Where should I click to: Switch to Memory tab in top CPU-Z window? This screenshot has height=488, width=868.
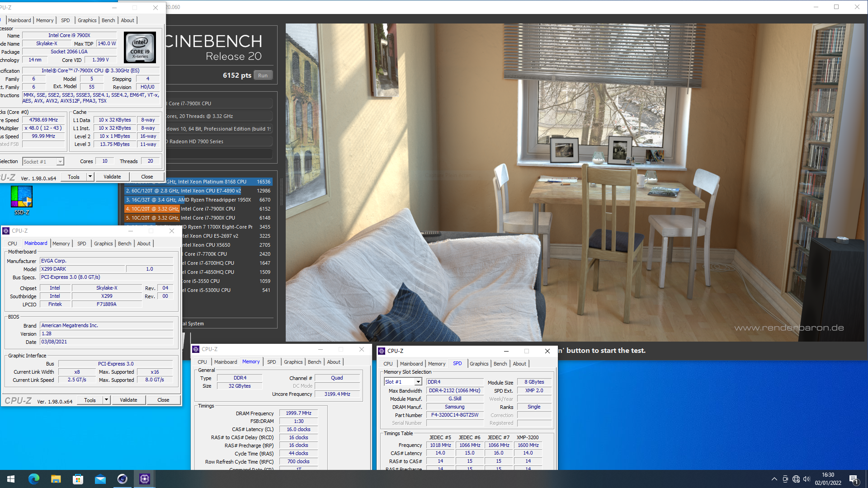(x=45, y=20)
